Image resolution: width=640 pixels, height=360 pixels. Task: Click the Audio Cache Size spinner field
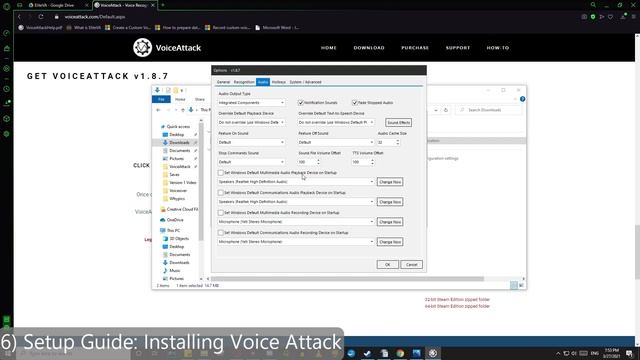pos(388,142)
